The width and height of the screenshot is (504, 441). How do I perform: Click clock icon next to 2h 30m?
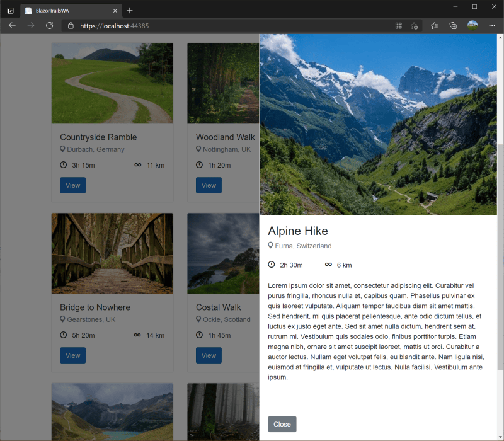pos(272,265)
